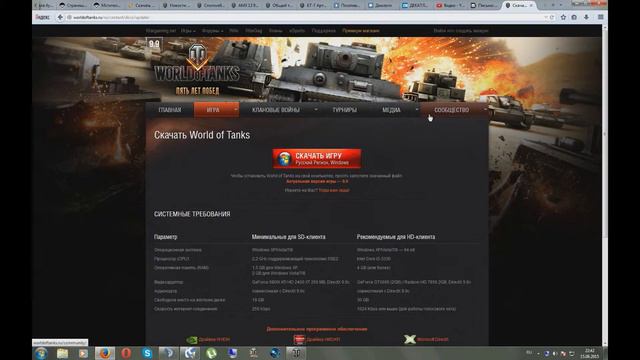Click the blue globe taskbar icon
The height and width of the screenshot is (360, 640).
point(275,353)
